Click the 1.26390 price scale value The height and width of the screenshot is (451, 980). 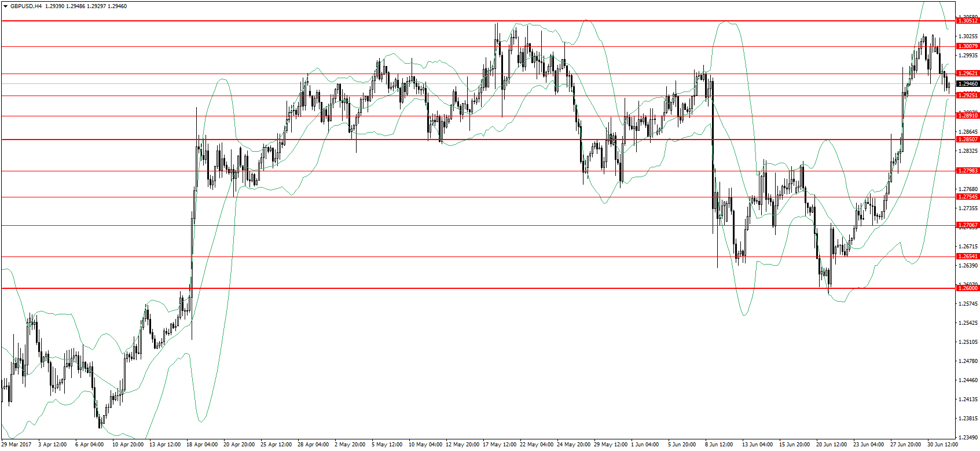pyautogui.click(x=968, y=266)
